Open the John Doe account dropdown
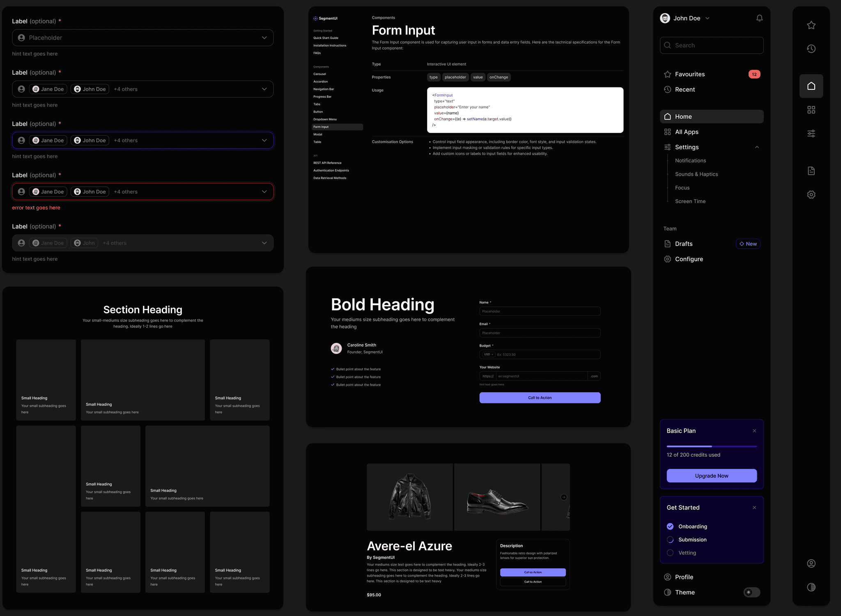Image resolution: width=841 pixels, height=616 pixels. click(x=707, y=18)
